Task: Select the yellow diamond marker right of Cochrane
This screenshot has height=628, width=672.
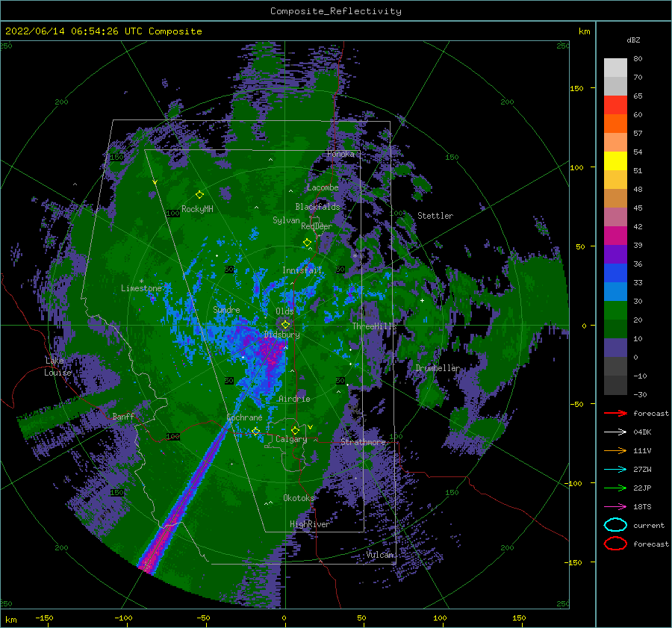Action: tap(255, 431)
